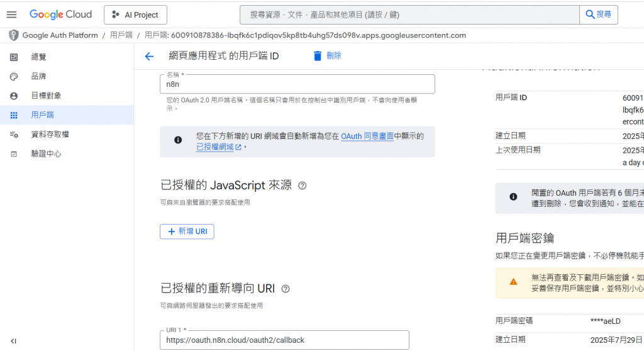Click the Google Cloud logo

click(x=61, y=14)
